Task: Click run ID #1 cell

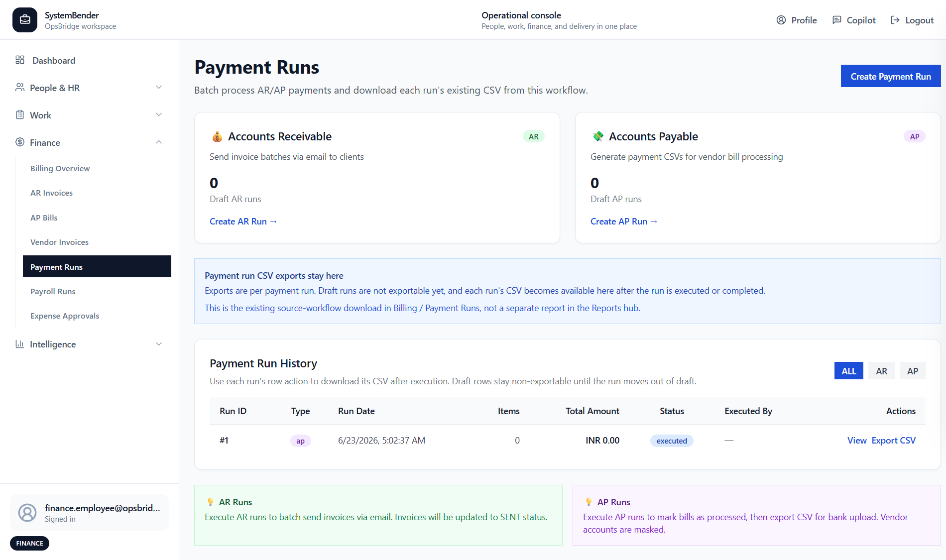Action: 224,440
